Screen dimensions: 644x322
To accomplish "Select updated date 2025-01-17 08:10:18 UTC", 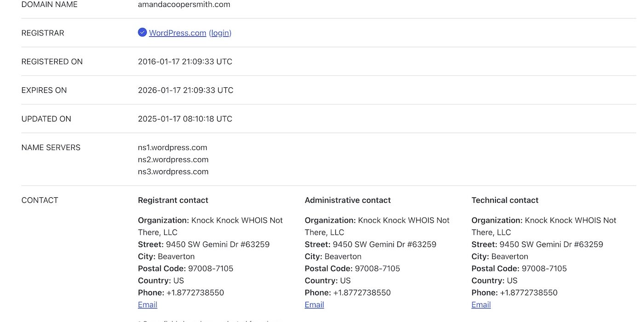I will pos(185,119).
